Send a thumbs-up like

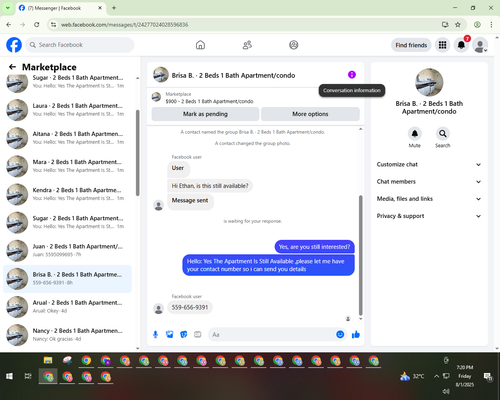pyautogui.click(x=356, y=334)
